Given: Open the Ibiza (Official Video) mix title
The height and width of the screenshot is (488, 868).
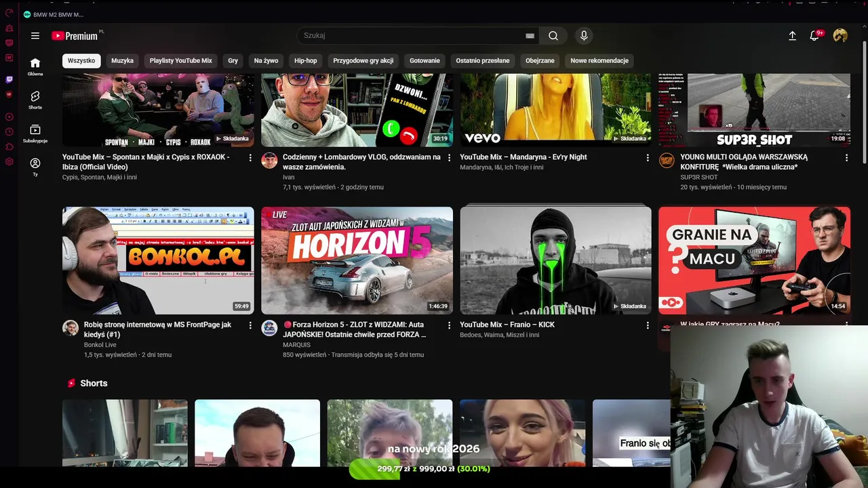Looking at the screenshot, I should [x=146, y=162].
